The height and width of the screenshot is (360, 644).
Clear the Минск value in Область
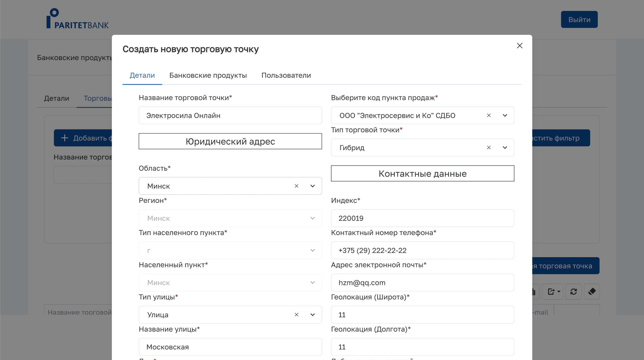click(x=296, y=186)
